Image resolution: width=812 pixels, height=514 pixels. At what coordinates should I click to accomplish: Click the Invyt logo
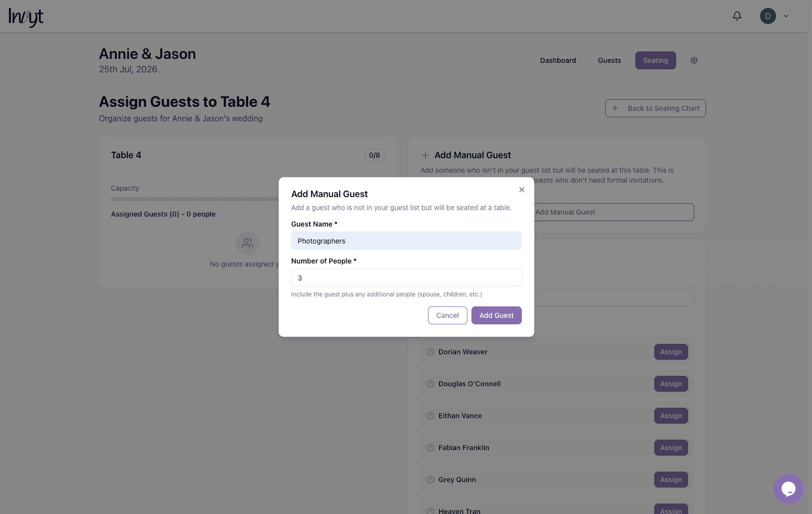25,16
